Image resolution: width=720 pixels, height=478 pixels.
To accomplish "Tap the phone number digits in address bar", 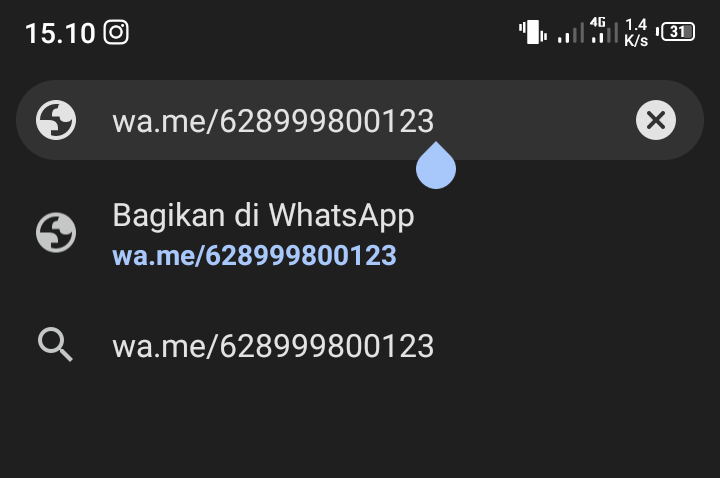I will click(x=326, y=121).
